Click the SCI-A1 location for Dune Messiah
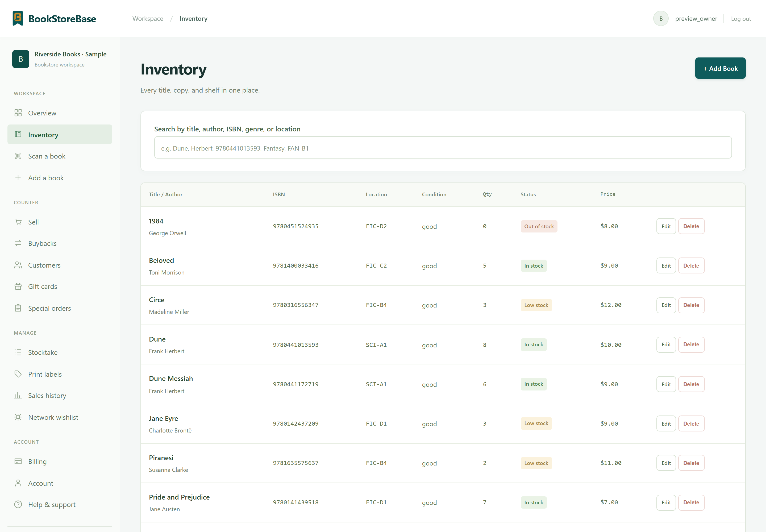 click(376, 384)
